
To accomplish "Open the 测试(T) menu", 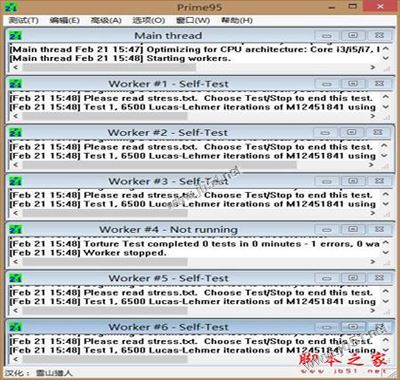I will click(23, 20).
